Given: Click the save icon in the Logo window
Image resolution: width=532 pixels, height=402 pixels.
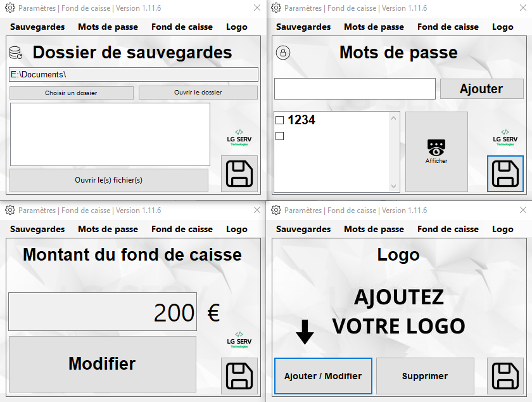Looking at the screenshot, I should (505, 375).
